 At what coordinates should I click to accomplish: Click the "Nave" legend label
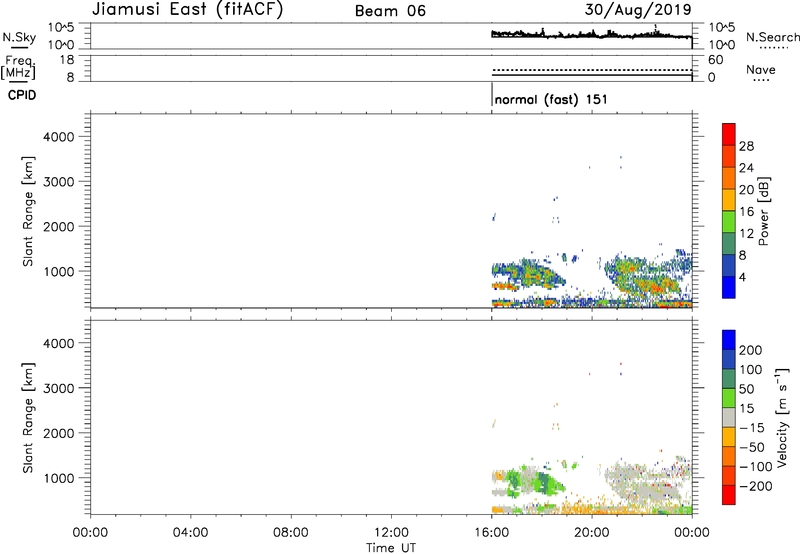[x=761, y=69]
